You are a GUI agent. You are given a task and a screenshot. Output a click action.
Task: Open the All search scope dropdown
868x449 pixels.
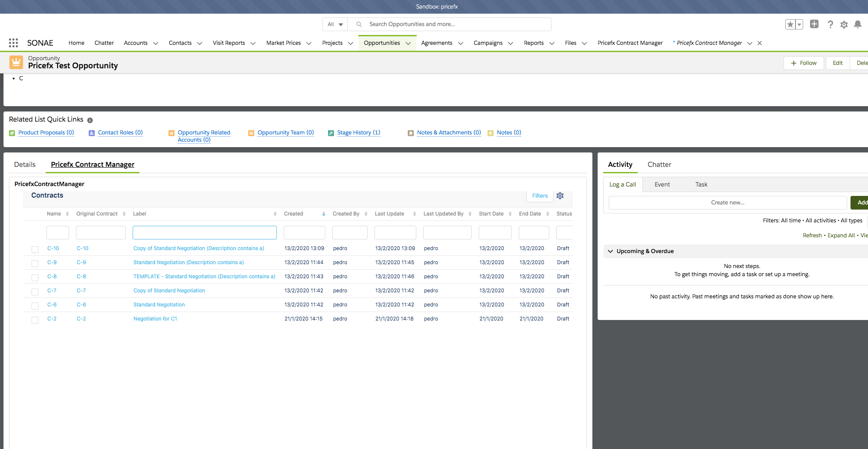[x=335, y=24]
